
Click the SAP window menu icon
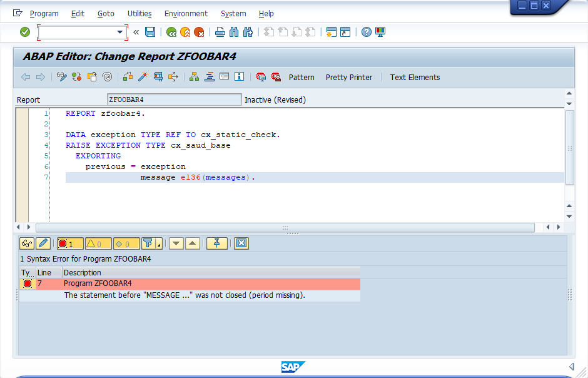point(18,13)
